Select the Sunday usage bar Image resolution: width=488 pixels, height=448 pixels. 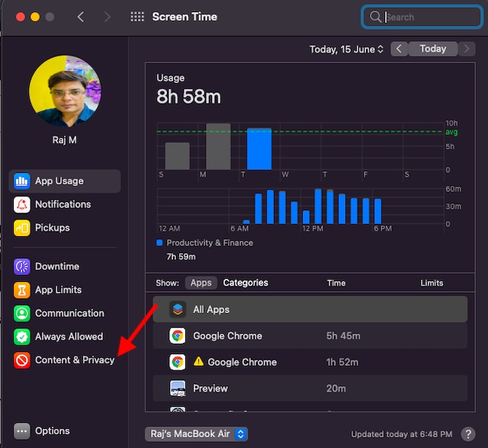point(178,156)
